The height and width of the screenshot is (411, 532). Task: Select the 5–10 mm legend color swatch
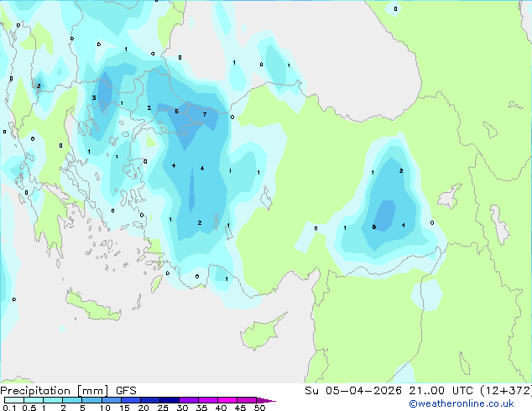[91, 400]
